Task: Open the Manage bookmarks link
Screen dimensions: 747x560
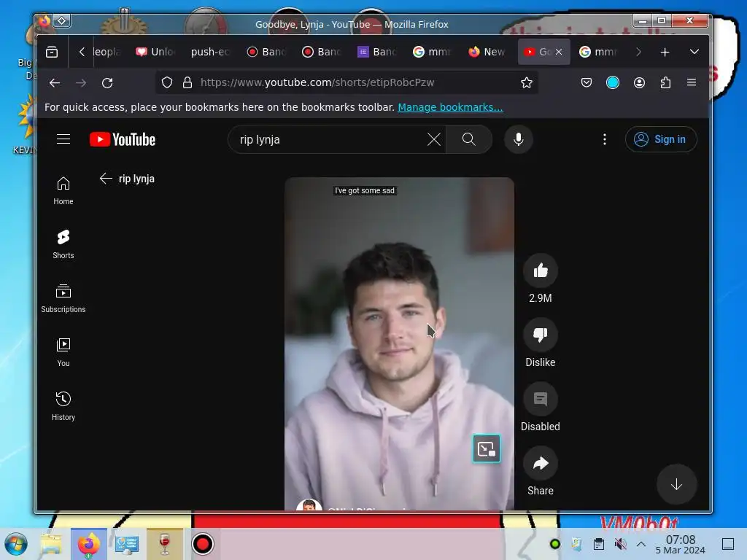Action: tap(450, 107)
